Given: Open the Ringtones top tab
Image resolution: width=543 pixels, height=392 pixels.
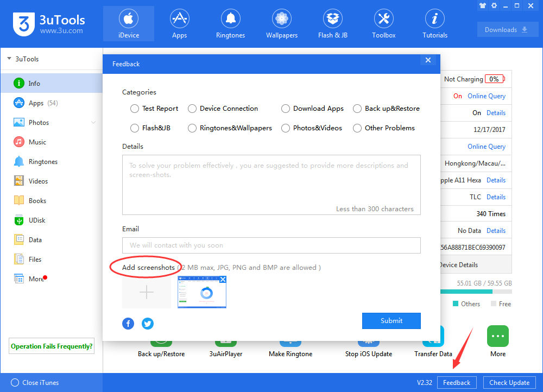Looking at the screenshot, I should click(230, 23).
